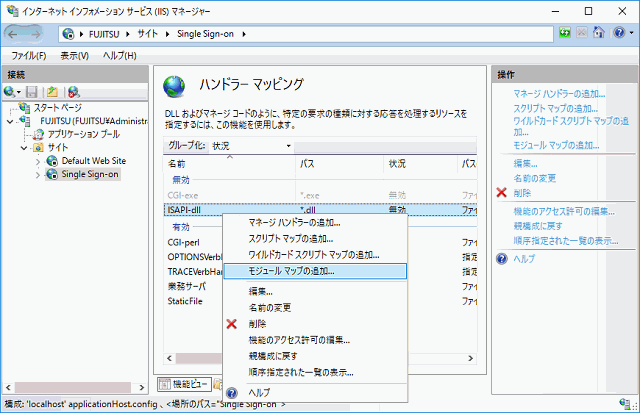The height and width of the screenshot is (413, 640).
Task: Choose ヘルプ in the context menu
Action: click(315, 393)
